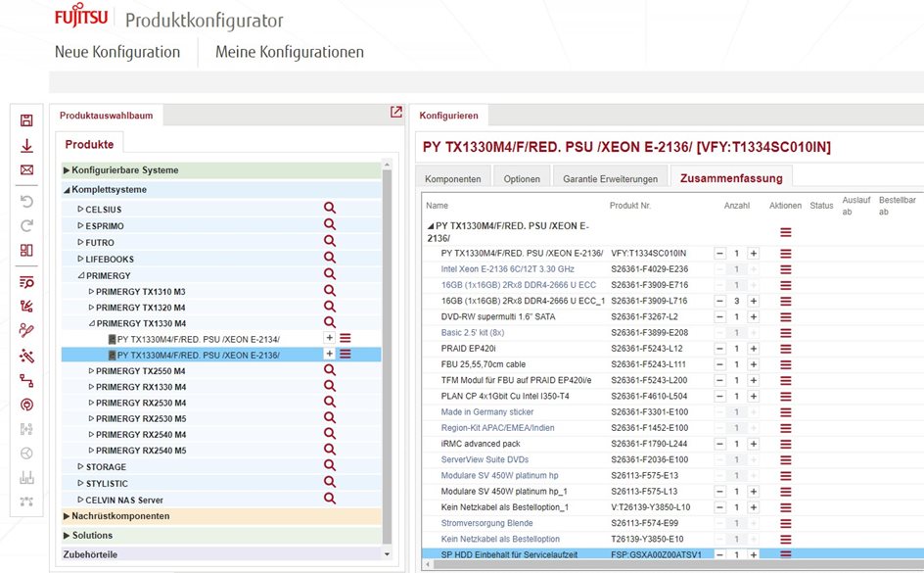Click the Konfigurieren panel tab
The image size is (924, 573).
449,116
